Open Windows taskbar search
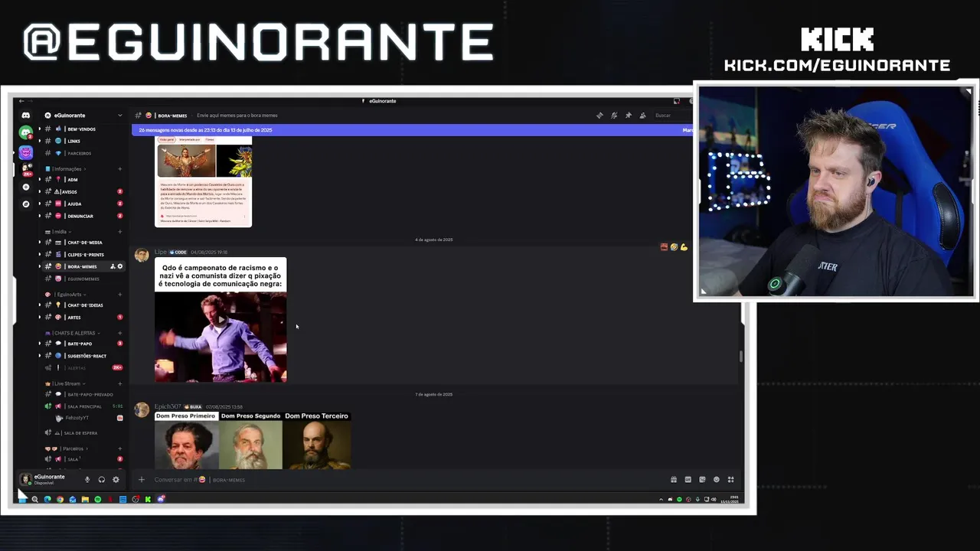Image resolution: width=980 pixels, height=551 pixels. (x=34, y=499)
